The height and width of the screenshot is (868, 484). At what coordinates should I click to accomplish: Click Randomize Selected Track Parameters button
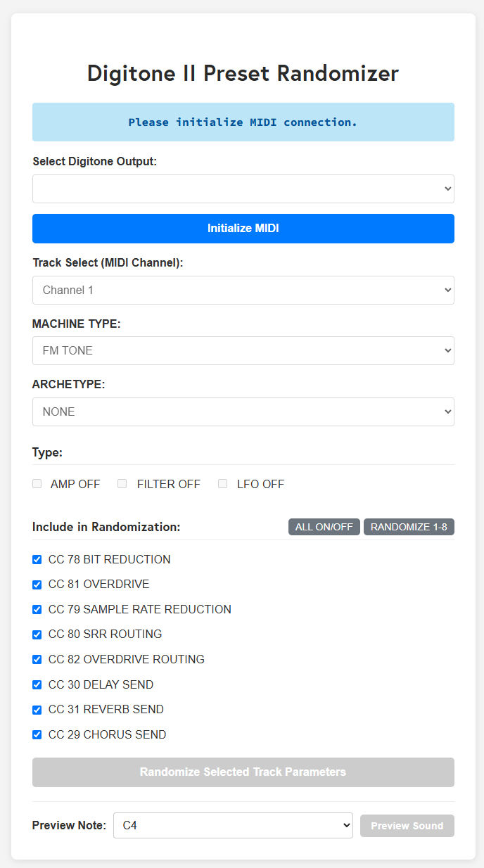pyautogui.click(x=243, y=772)
